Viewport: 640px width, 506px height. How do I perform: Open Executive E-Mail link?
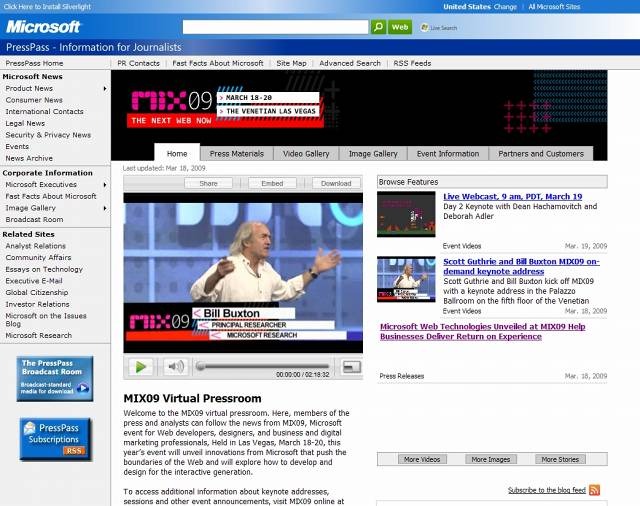coord(34,281)
